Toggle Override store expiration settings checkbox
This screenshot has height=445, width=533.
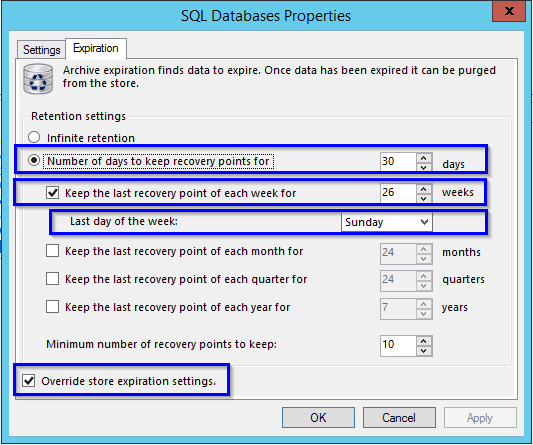[x=29, y=380]
